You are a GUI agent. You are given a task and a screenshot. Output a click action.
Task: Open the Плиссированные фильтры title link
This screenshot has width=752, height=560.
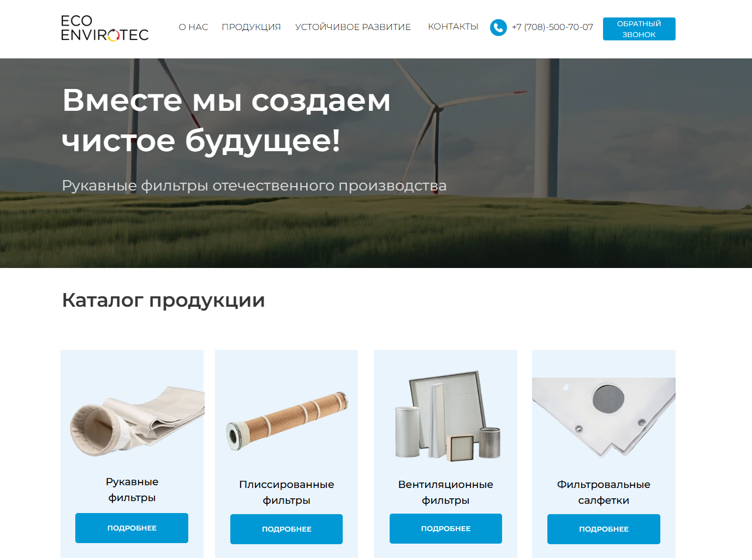pos(287,492)
